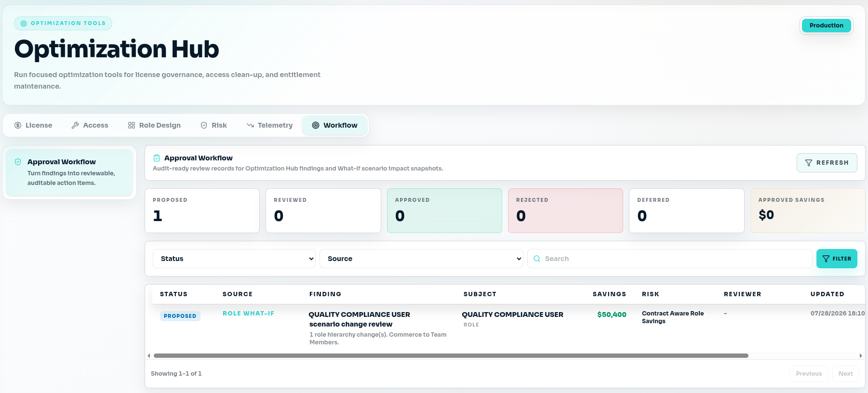Switch to the Access tab
This screenshot has height=393, width=868.
click(x=90, y=125)
